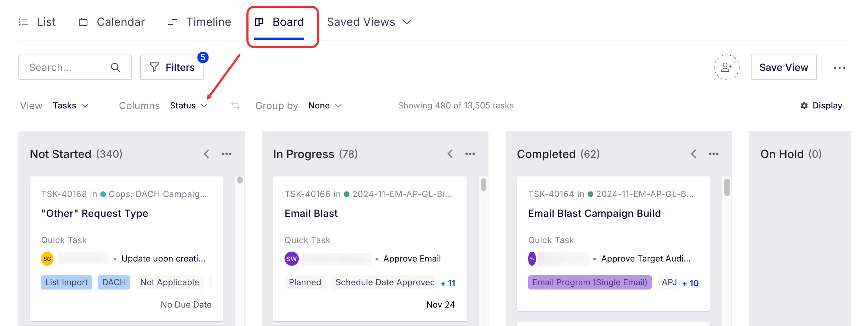The width and height of the screenshot is (868, 326).
Task: Open Not Started column options menu
Action: 227,154
